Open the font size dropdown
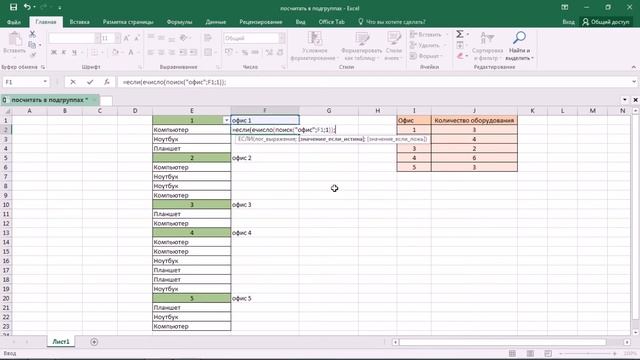This screenshot has width=640, height=360. point(118,38)
